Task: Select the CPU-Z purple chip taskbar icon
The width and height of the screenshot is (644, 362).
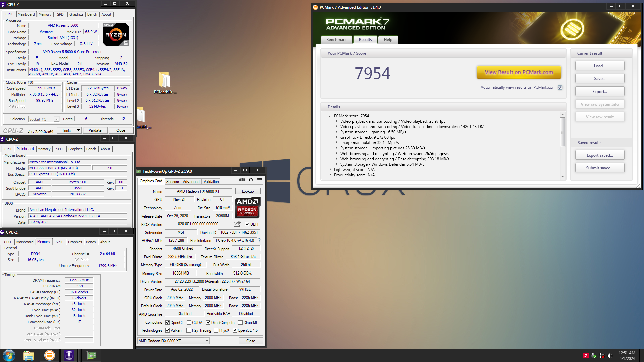Action: [69, 355]
